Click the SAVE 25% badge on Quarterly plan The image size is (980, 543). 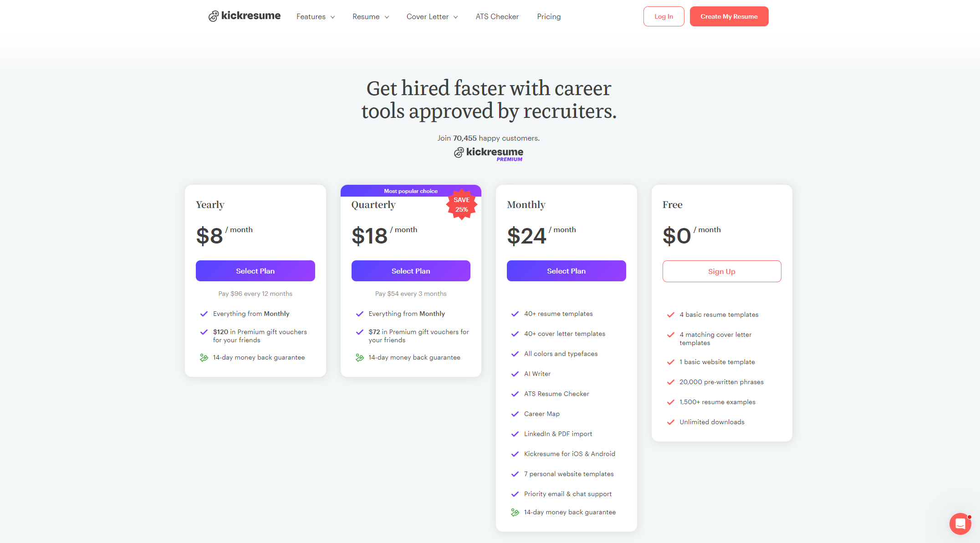coord(462,205)
